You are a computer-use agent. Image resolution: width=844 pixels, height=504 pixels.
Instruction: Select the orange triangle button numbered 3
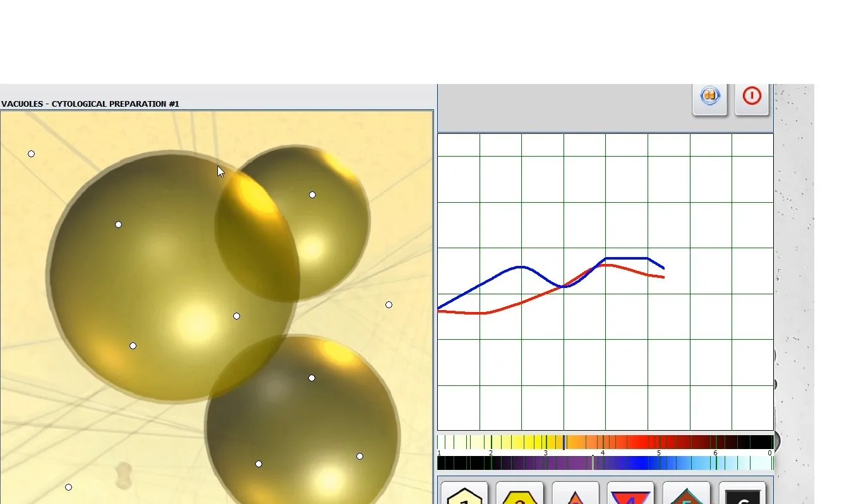(576, 493)
